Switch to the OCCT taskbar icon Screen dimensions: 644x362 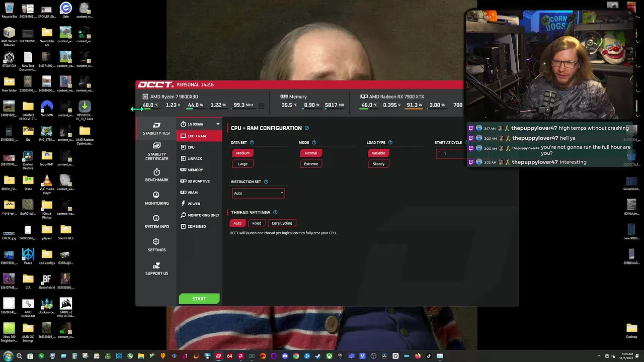[218, 356]
